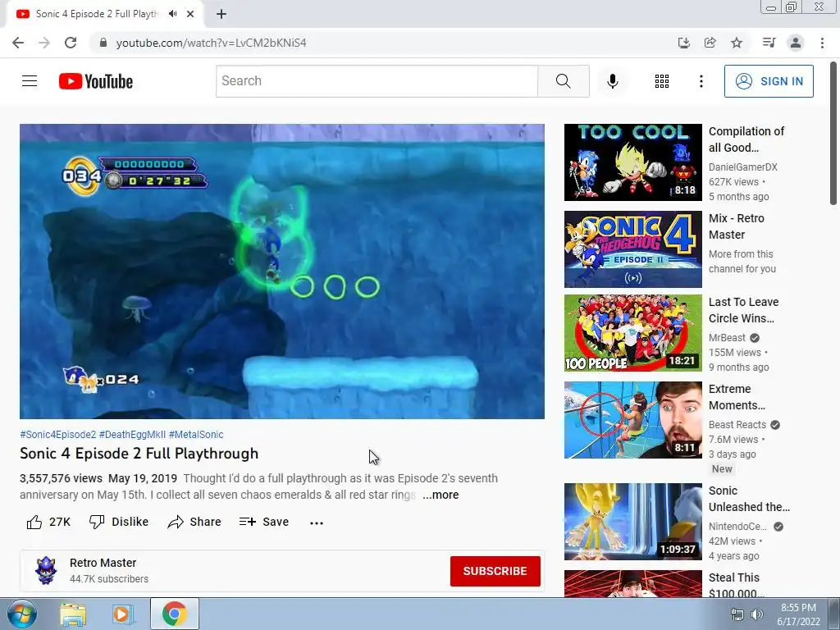Open the Chrome profile icon
Screen dimensions: 840x630
[x=796, y=43]
